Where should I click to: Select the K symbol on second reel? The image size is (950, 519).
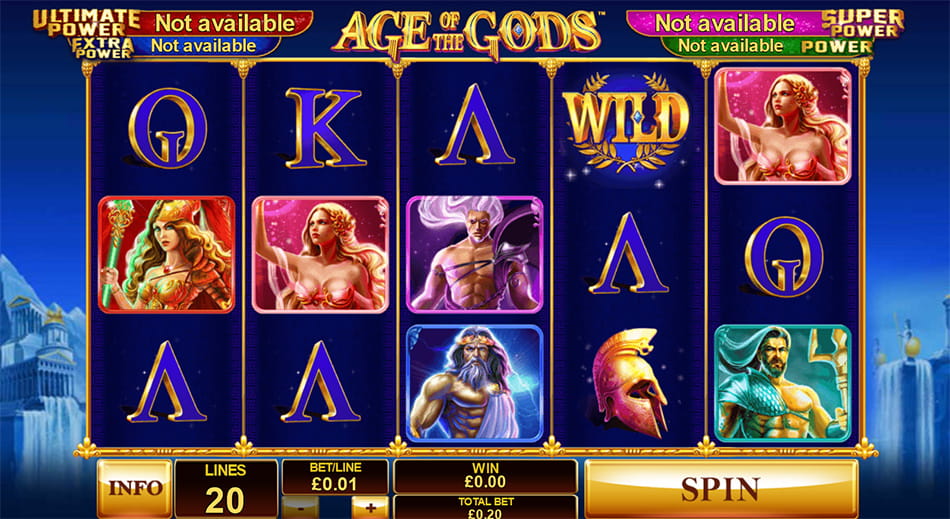pos(325,127)
